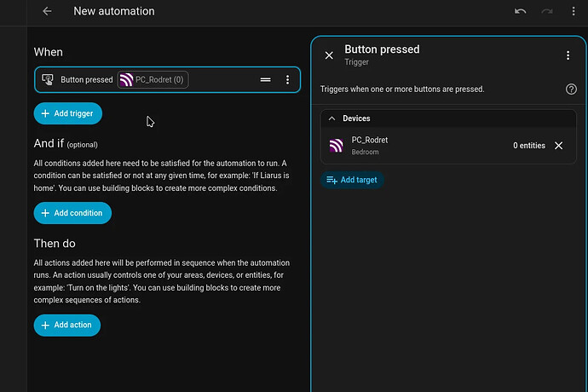588x392 pixels.
Task: Click 'Triggers when one or more buttons are pressed' text
Action: (x=402, y=89)
